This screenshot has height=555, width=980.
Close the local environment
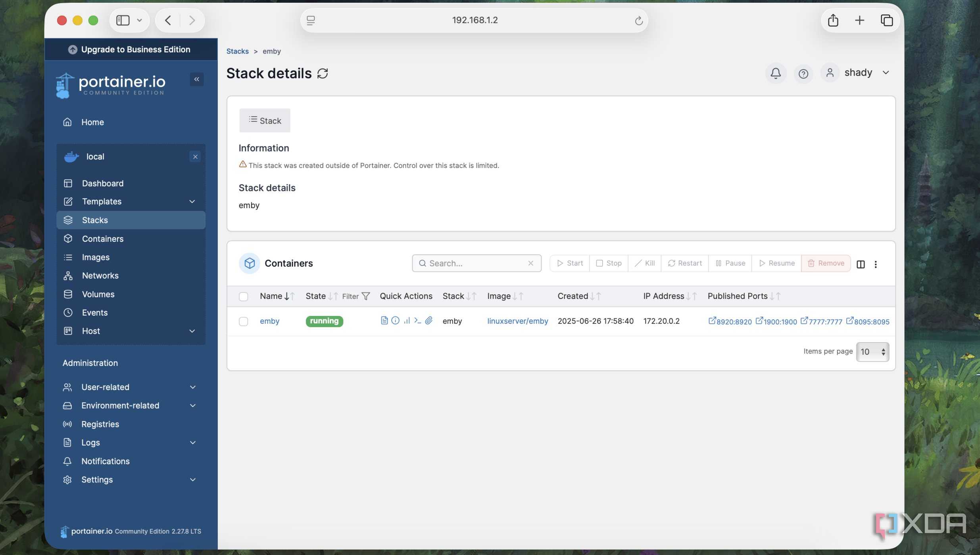195,157
